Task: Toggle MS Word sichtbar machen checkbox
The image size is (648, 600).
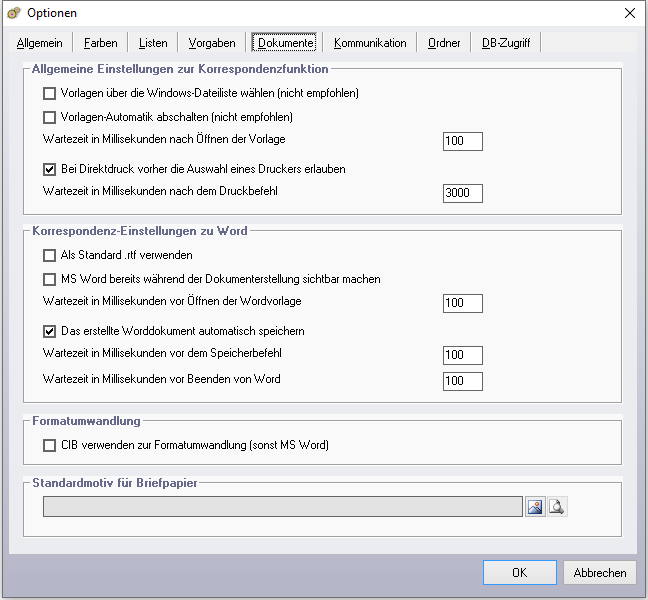Action: [x=50, y=279]
